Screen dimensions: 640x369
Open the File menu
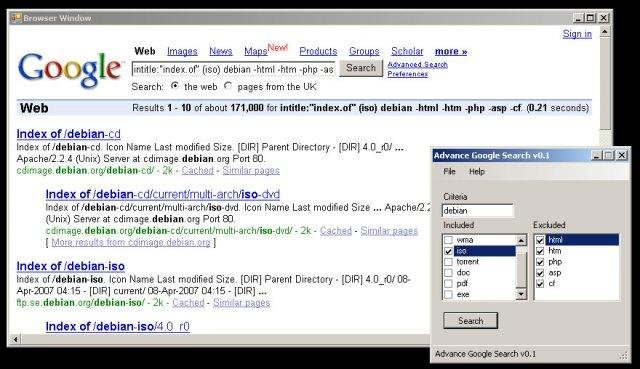click(x=449, y=171)
